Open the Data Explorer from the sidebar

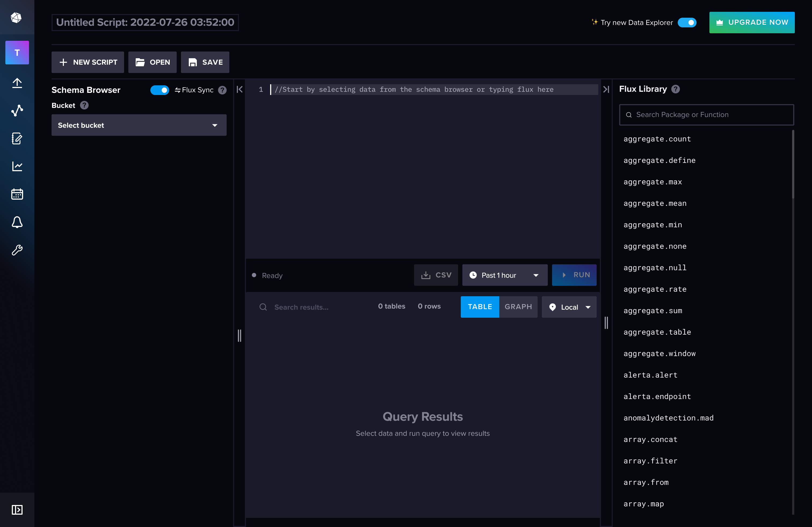[17, 110]
